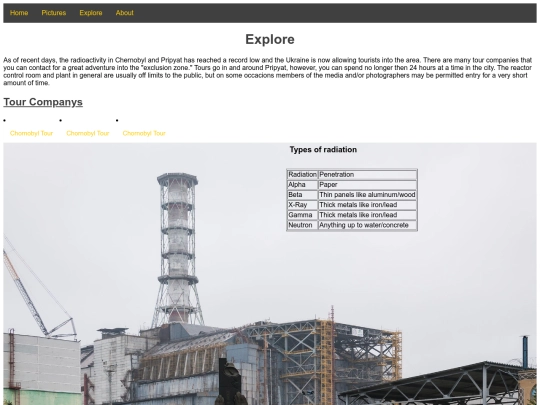Image resolution: width=540 pixels, height=405 pixels.
Task: Click the Types of radiation caption
Action: [323, 149]
